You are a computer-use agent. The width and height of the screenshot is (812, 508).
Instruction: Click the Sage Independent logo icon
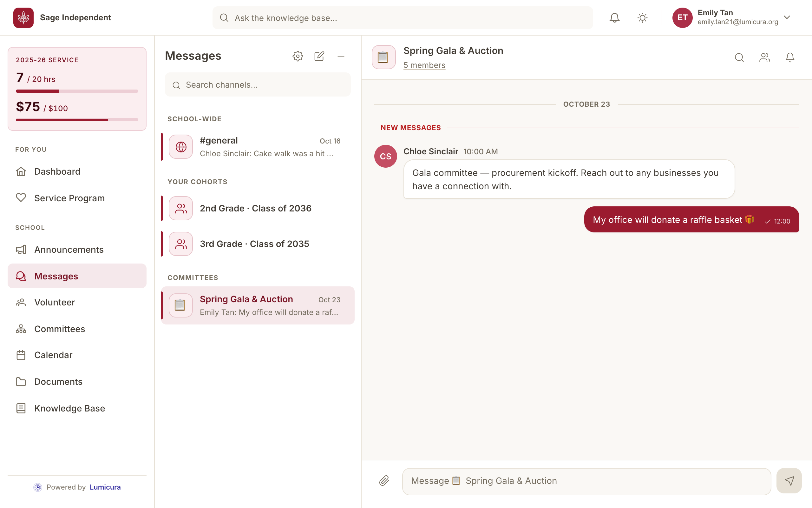pyautogui.click(x=23, y=17)
